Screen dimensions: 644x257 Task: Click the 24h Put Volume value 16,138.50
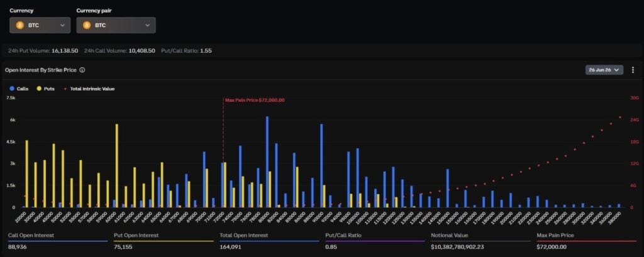pos(65,51)
